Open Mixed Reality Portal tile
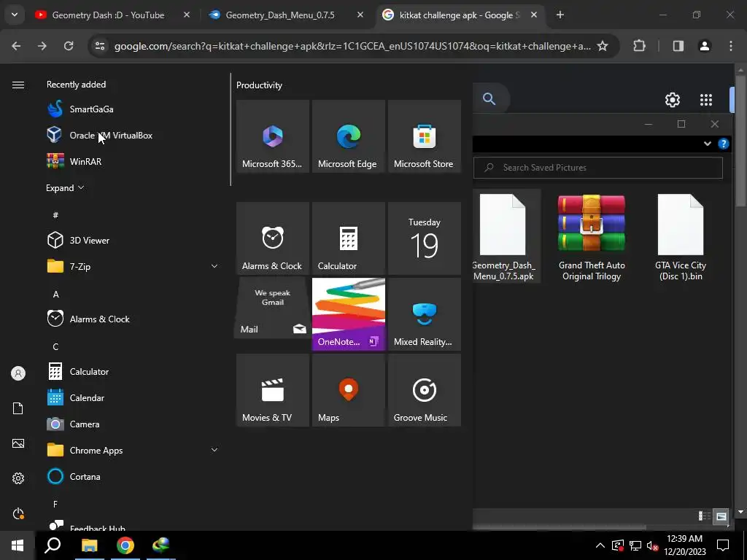Viewport: 747px width, 560px height. pyautogui.click(x=424, y=314)
